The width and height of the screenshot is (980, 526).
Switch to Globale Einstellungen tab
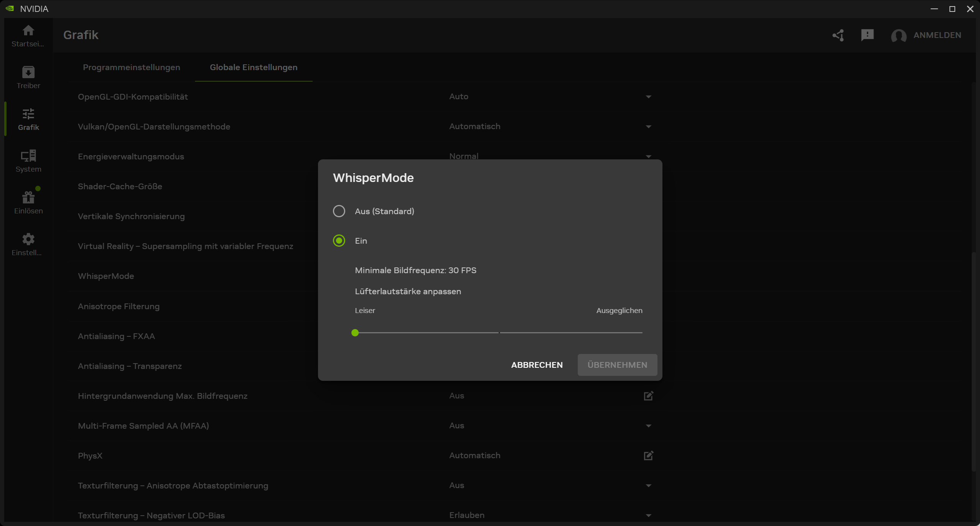point(253,67)
